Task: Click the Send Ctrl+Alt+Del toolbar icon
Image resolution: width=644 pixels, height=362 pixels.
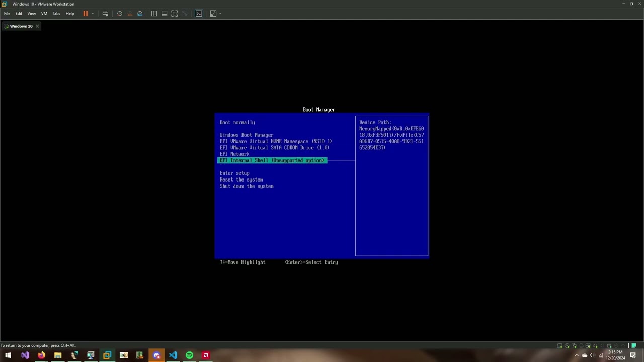Action: click(x=105, y=14)
